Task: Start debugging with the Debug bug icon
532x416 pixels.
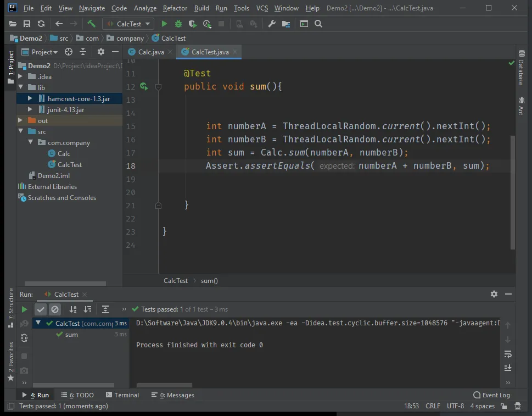Action: pyautogui.click(x=178, y=24)
